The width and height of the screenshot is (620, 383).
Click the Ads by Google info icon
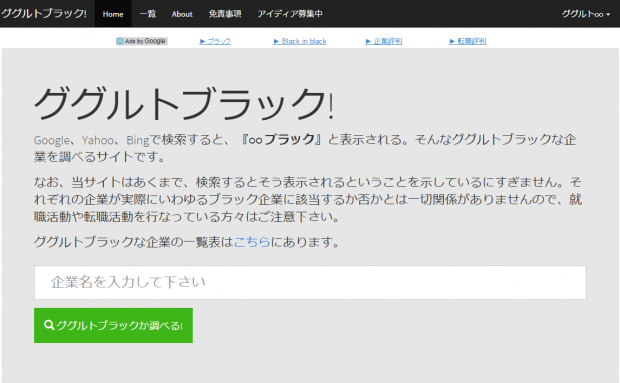click(120, 41)
